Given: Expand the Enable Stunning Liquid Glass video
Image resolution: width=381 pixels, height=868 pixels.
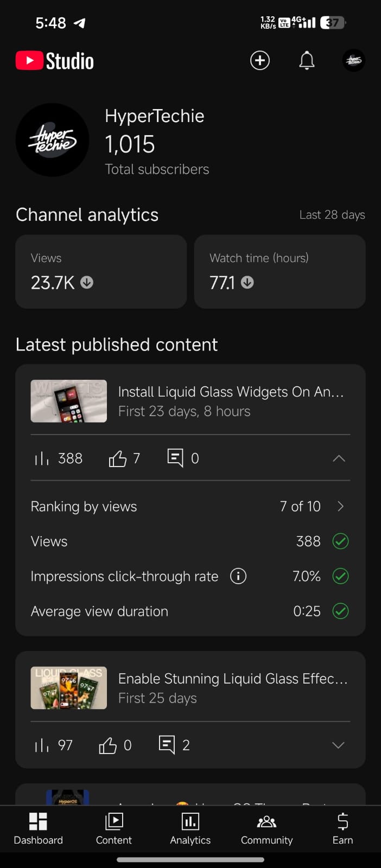Looking at the screenshot, I should [338, 745].
